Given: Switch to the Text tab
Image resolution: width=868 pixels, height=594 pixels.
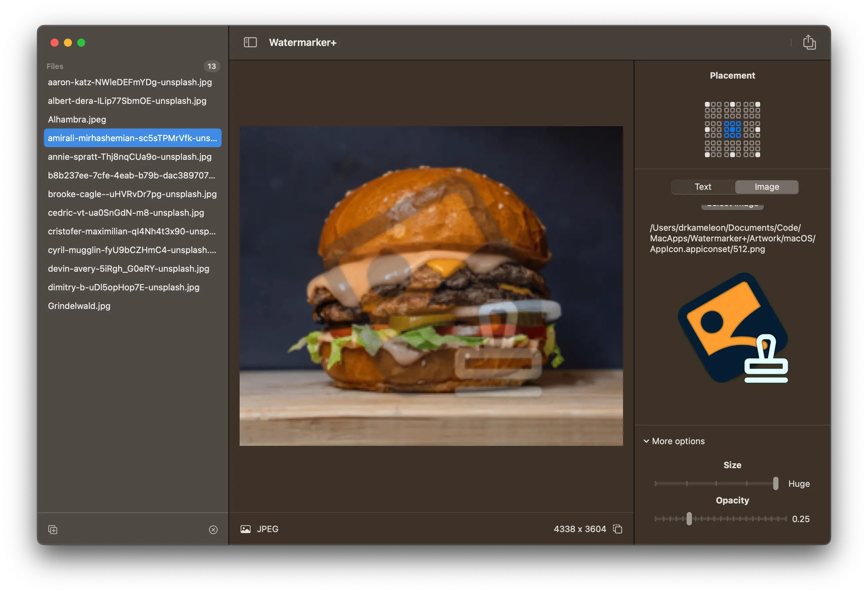Looking at the screenshot, I should [703, 187].
